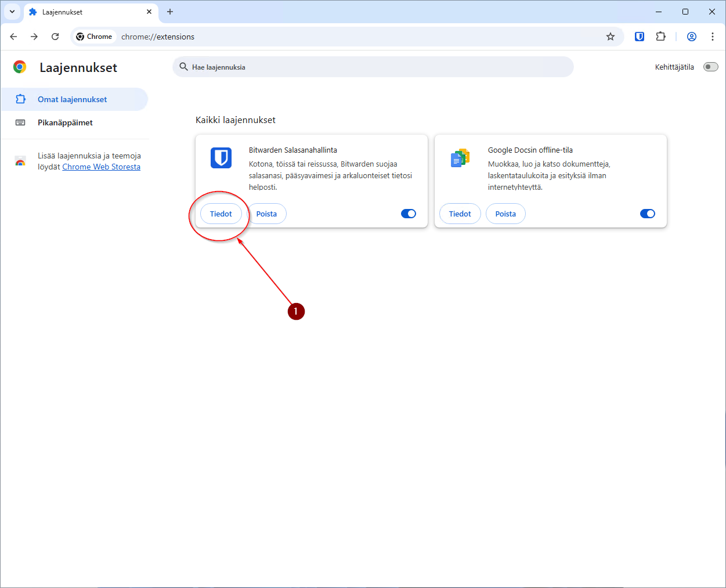The width and height of the screenshot is (726, 588).
Task: Search extensions in Hae laajennuksia field
Action: 373,67
